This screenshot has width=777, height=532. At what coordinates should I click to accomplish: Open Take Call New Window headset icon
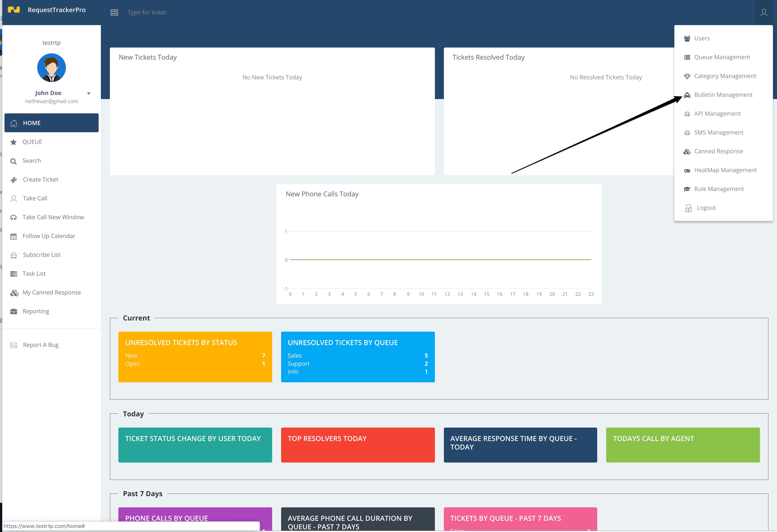[14, 217]
